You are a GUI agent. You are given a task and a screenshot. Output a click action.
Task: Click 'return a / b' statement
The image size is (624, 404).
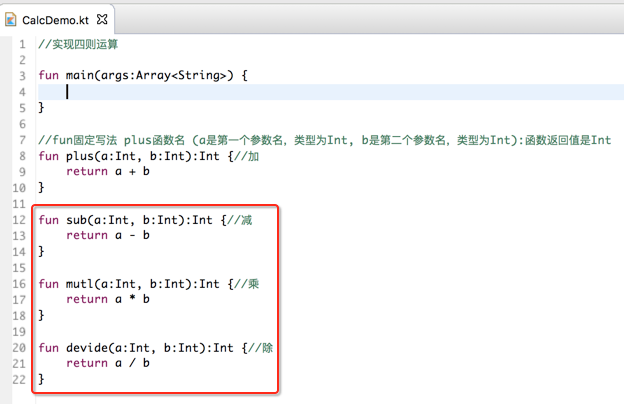(x=108, y=363)
